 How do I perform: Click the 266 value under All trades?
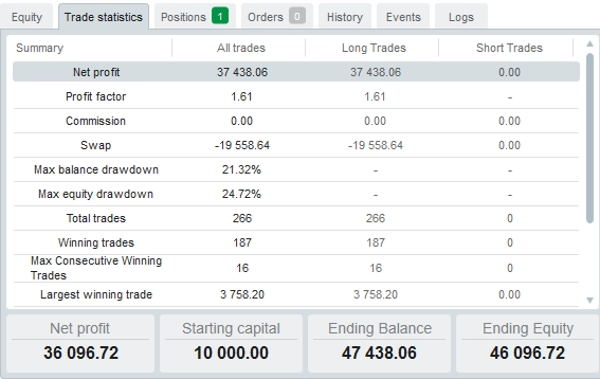coord(242,218)
